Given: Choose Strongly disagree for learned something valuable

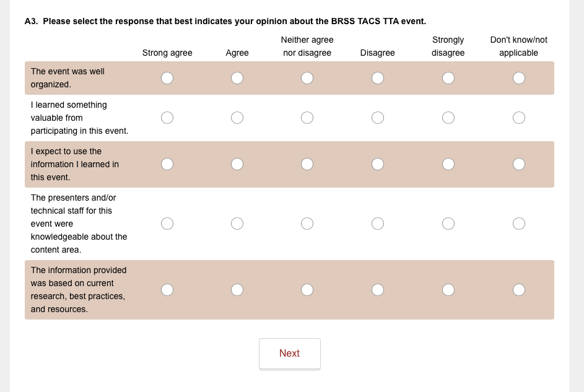Looking at the screenshot, I should [448, 118].
